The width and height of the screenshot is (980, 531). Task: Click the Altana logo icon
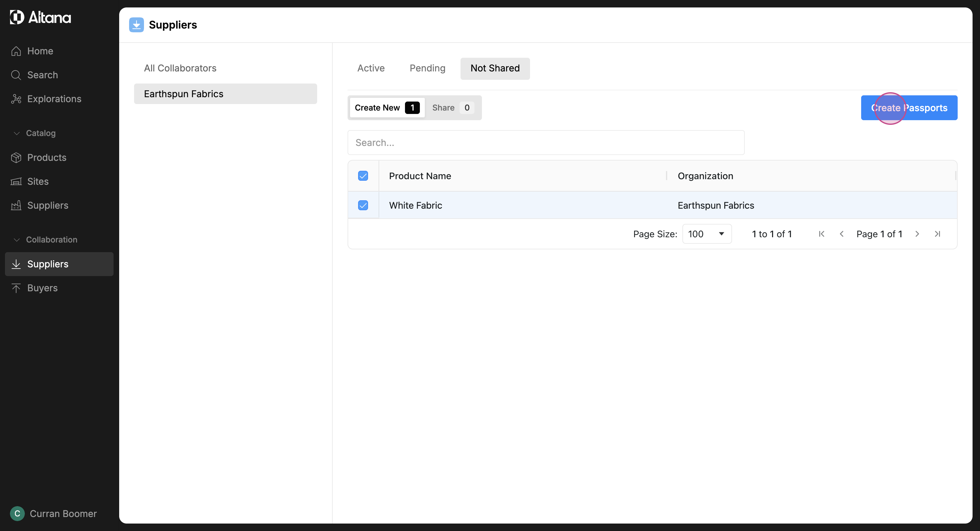[17, 17]
